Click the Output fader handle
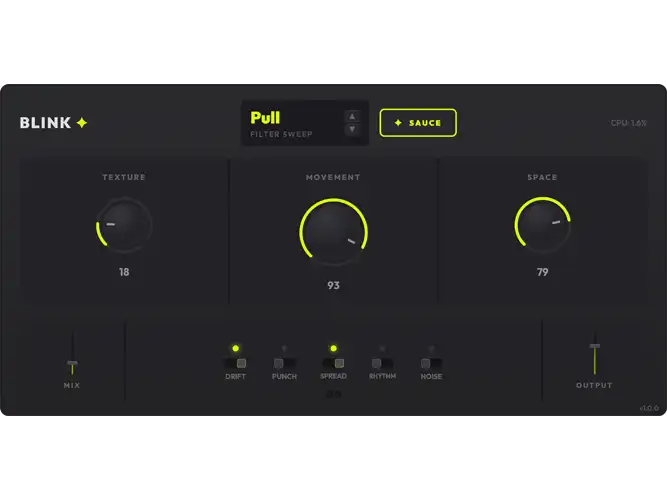 click(595, 346)
